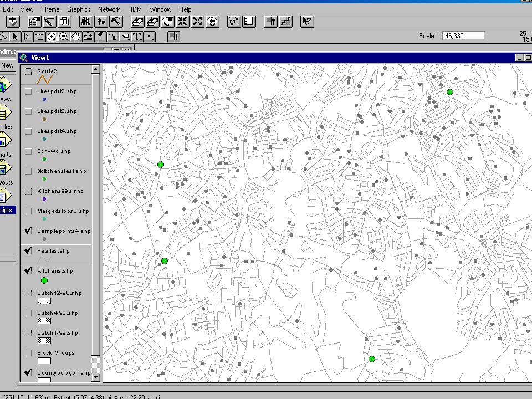Open the Theme menu

point(50,9)
